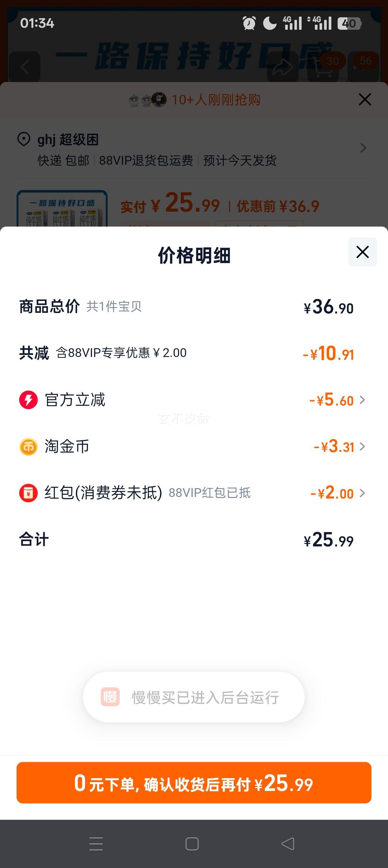
Task: Tap the 淘金币 coin icon
Action: (x=28, y=447)
